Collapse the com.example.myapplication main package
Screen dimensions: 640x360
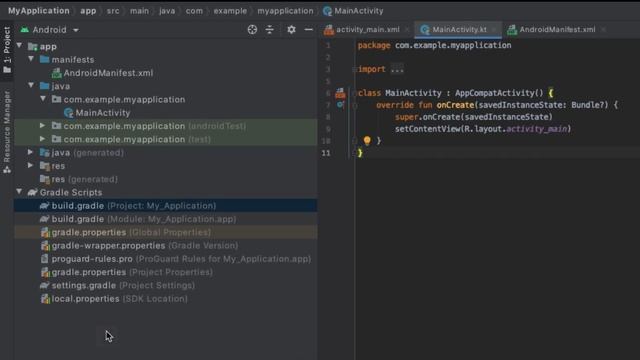click(43, 99)
